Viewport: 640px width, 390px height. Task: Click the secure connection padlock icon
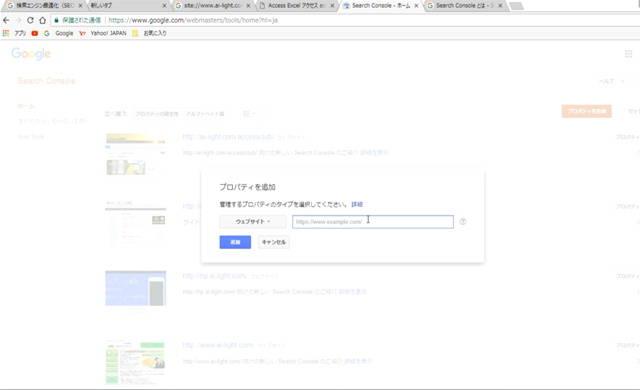[x=56, y=20]
